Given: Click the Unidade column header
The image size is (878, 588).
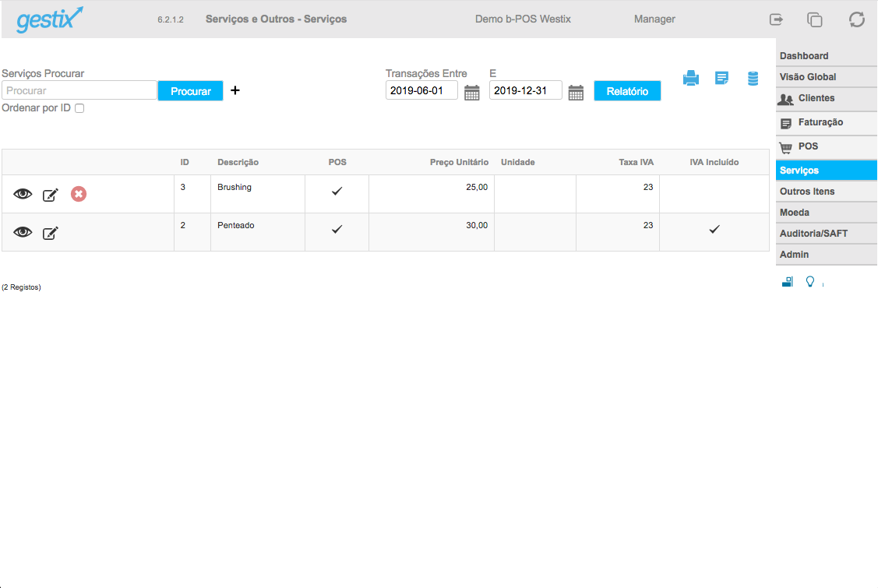Looking at the screenshot, I should coord(518,162).
